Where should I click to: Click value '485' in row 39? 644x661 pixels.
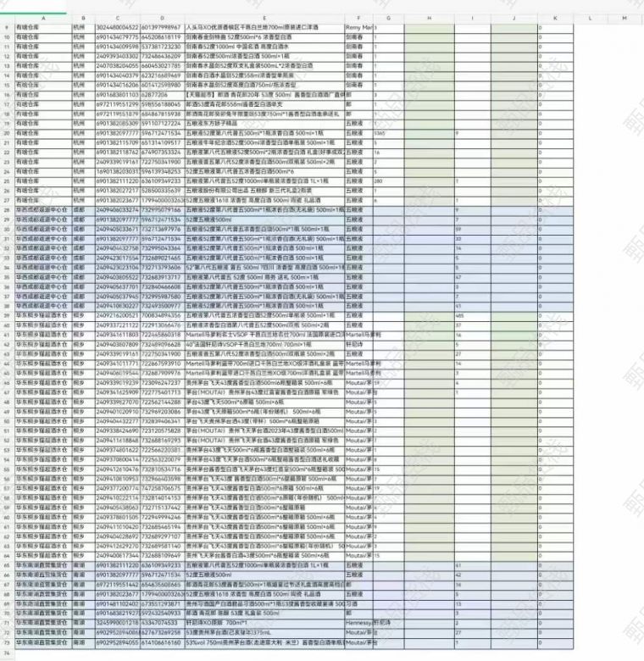click(473, 315)
